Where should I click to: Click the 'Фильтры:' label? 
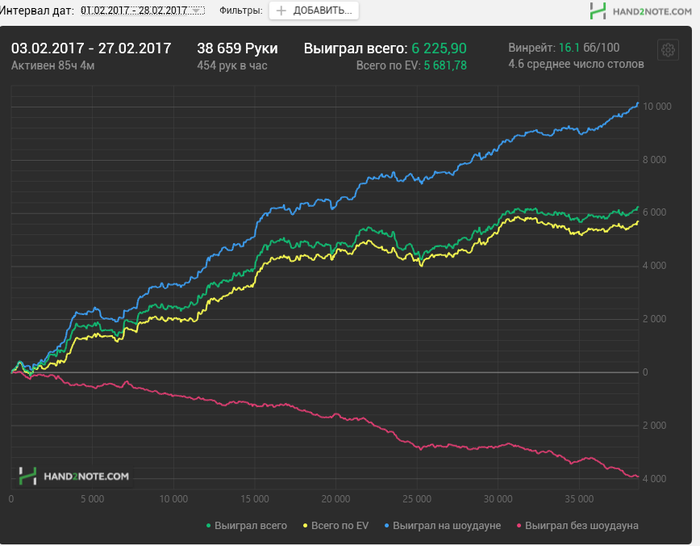[x=241, y=10]
